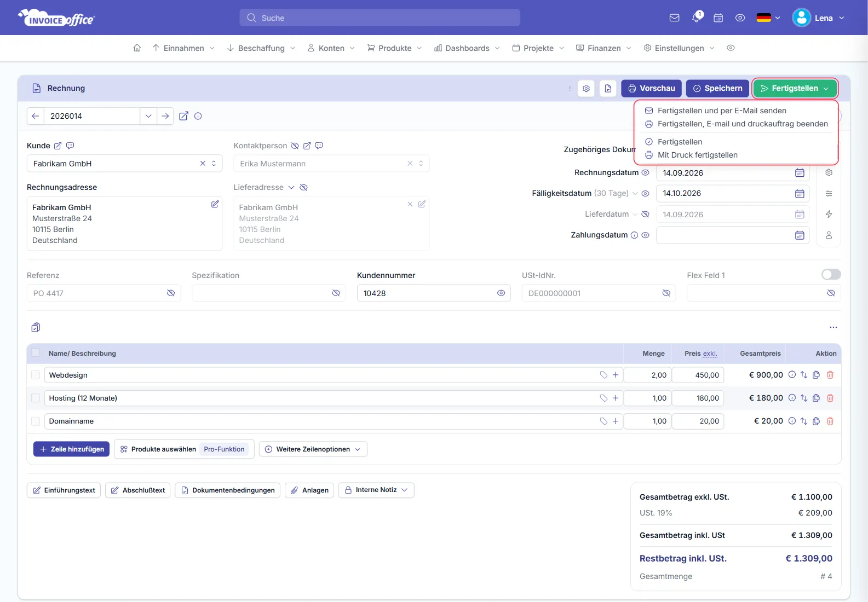This screenshot has width=868, height=602.
Task: Check the Domainname row checkbox
Action: pyautogui.click(x=36, y=421)
